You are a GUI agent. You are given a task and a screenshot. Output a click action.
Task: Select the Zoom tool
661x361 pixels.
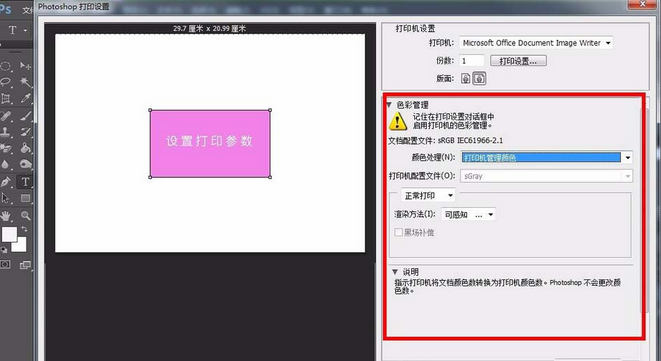(25, 216)
